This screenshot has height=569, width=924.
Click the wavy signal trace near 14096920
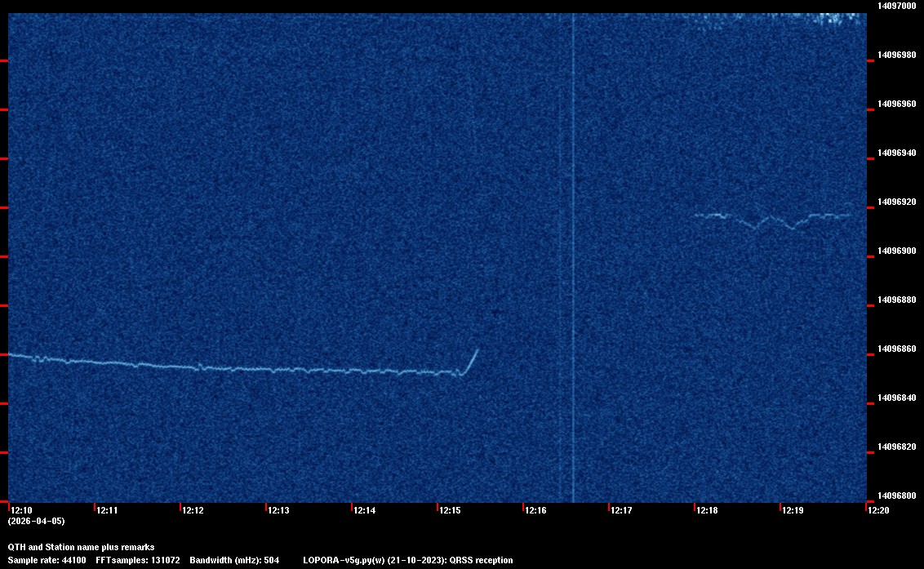tap(772, 220)
